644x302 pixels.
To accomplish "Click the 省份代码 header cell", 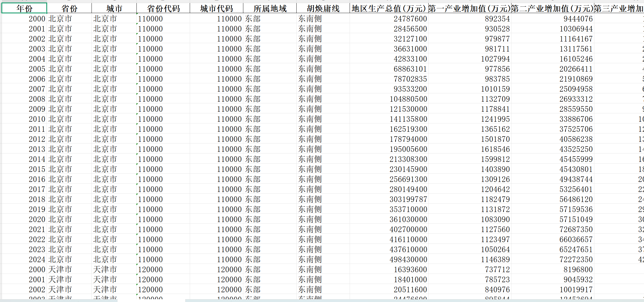I will tap(163, 8).
